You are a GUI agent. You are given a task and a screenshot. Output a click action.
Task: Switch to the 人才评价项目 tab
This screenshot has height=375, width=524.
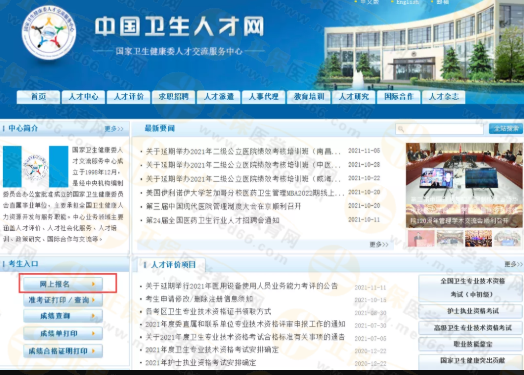tap(172, 265)
